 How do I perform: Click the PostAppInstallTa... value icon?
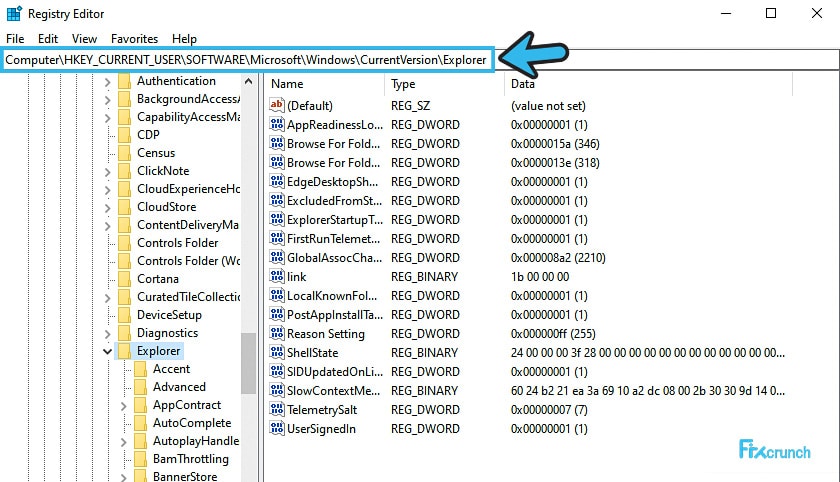[x=276, y=314]
